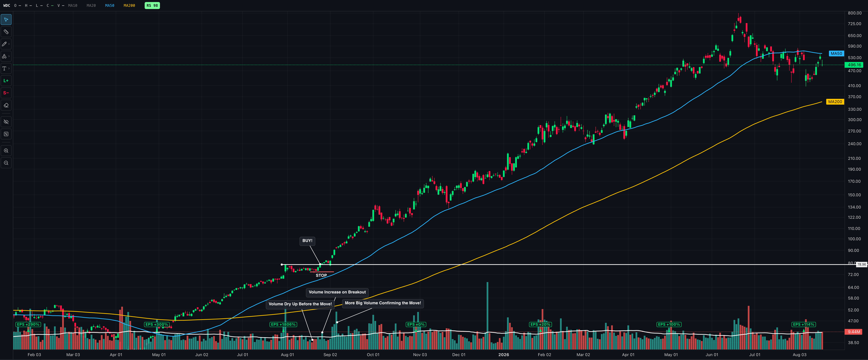Viewport: 868px width, 360px height.
Task: Activate the green L+ long position tool
Action: [6, 80]
